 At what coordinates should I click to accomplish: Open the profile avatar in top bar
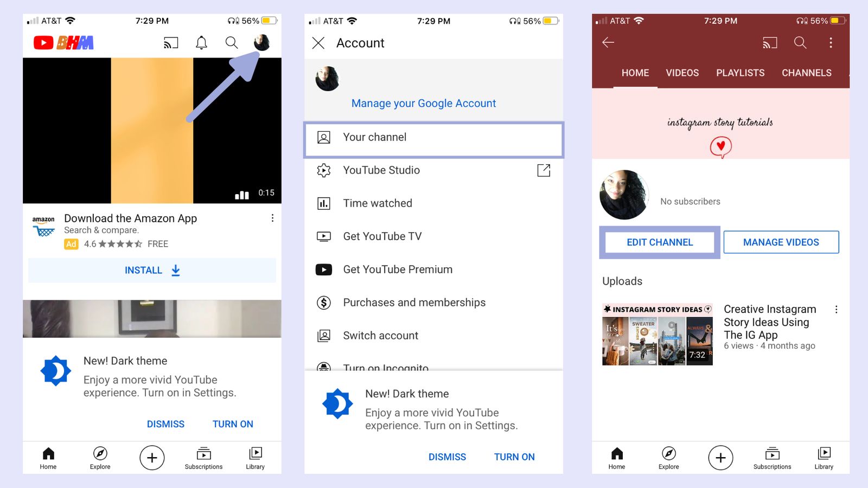coord(261,42)
